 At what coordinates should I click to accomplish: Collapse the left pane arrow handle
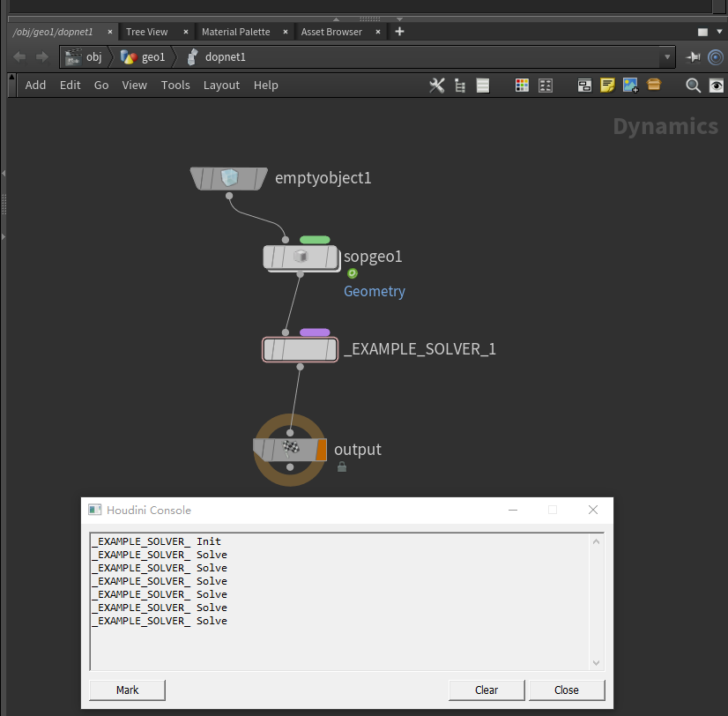[x=4, y=174]
